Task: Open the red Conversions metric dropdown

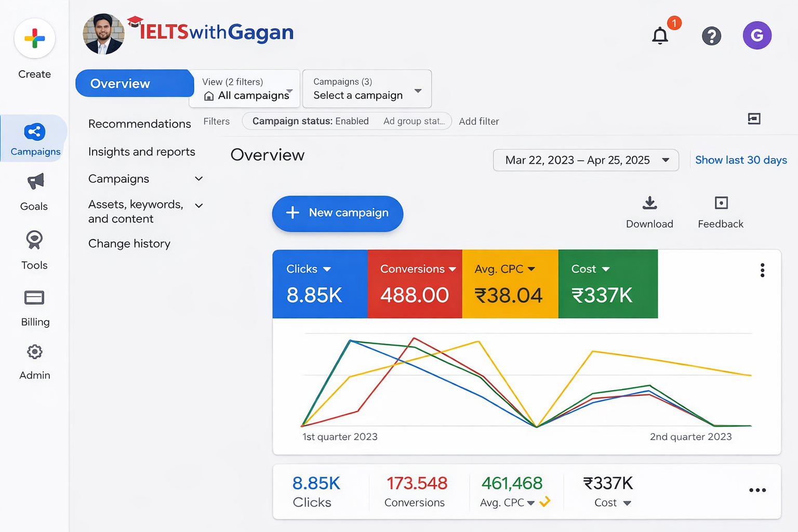Action: [x=453, y=269]
